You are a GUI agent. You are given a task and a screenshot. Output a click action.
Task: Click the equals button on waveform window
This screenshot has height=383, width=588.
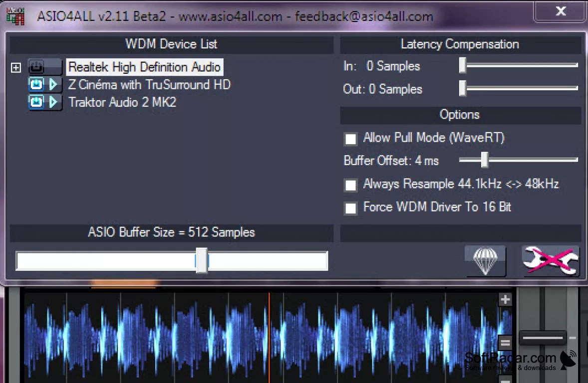point(505,342)
